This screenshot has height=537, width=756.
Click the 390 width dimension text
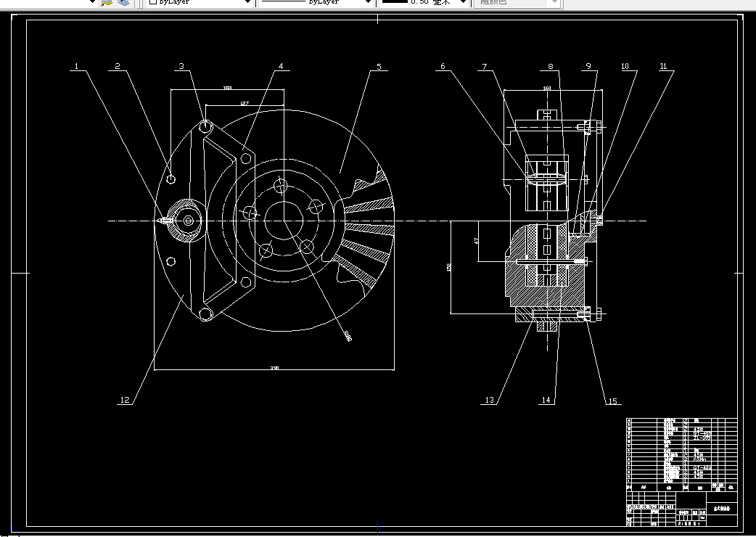click(274, 369)
